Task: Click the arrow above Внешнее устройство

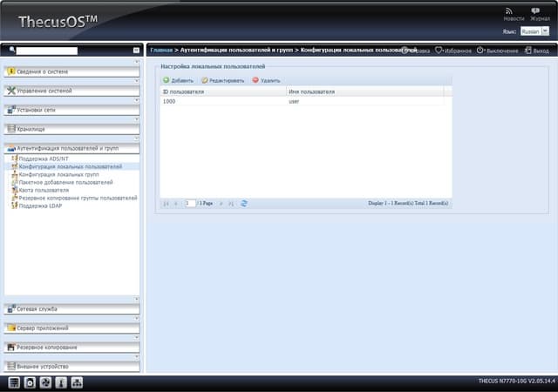Action: 137,357
